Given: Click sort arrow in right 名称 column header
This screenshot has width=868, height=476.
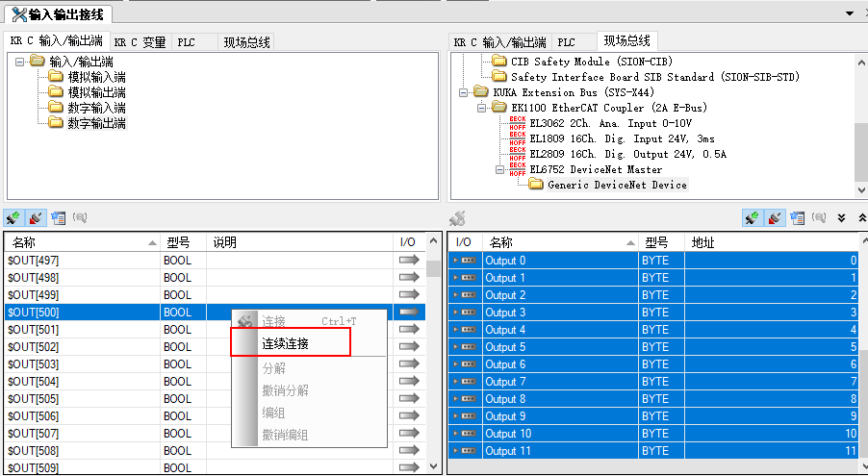Looking at the screenshot, I should coord(630,243).
